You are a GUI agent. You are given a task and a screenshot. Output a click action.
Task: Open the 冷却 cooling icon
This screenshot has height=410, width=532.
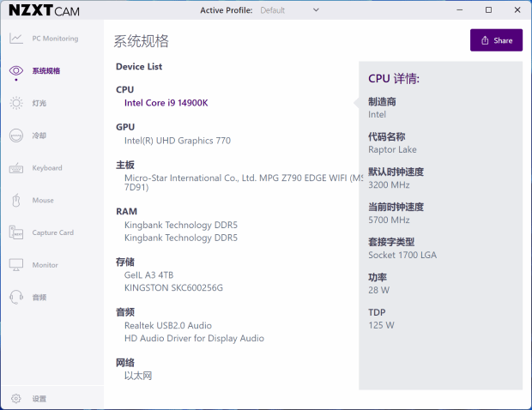tap(16, 136)
